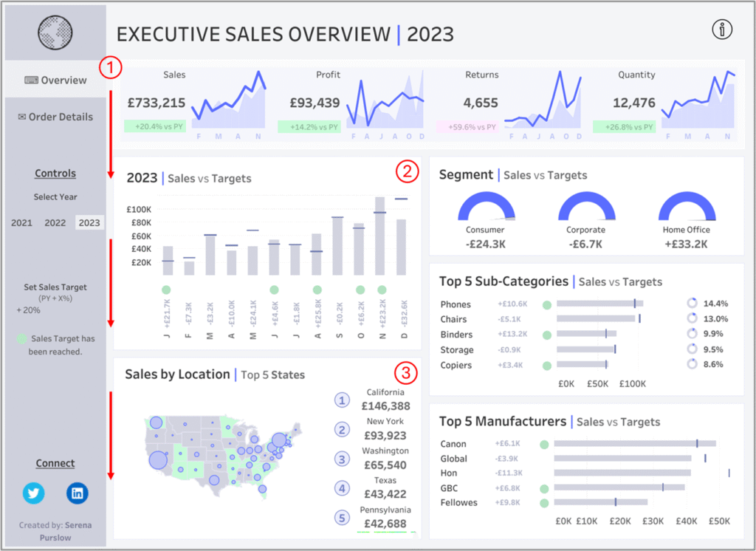
Task: Select year 2023
Action: tap(89, 222)
